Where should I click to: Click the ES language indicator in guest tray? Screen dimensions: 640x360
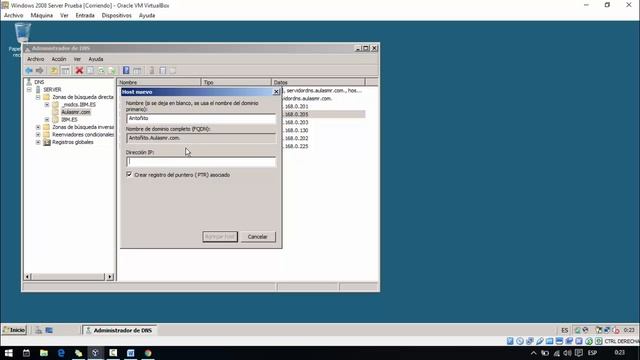click(x=564, y=330)
